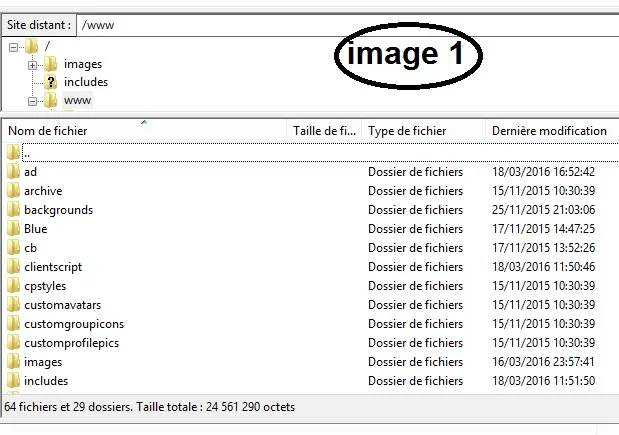Expand the images node in tree
619x435 pixels.
(33, 65)
